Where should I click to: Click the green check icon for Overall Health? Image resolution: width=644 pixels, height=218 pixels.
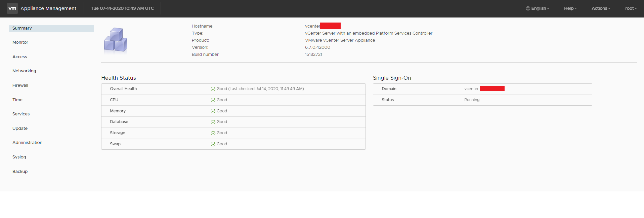point(213,89)
